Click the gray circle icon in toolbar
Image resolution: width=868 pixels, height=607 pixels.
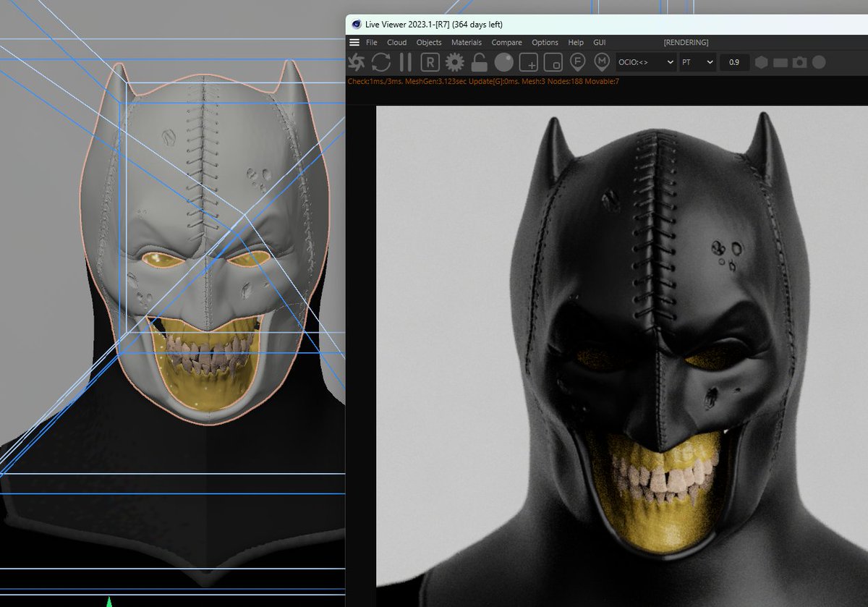(819, 62)
